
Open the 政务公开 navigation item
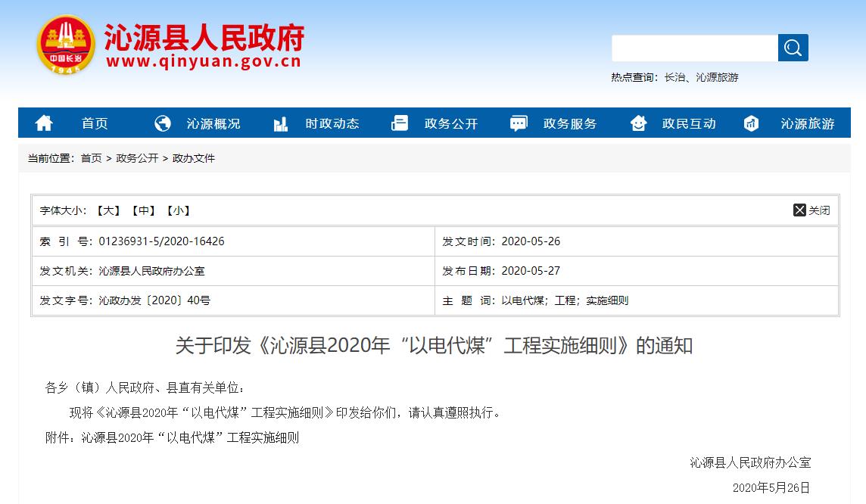(451, 123)
